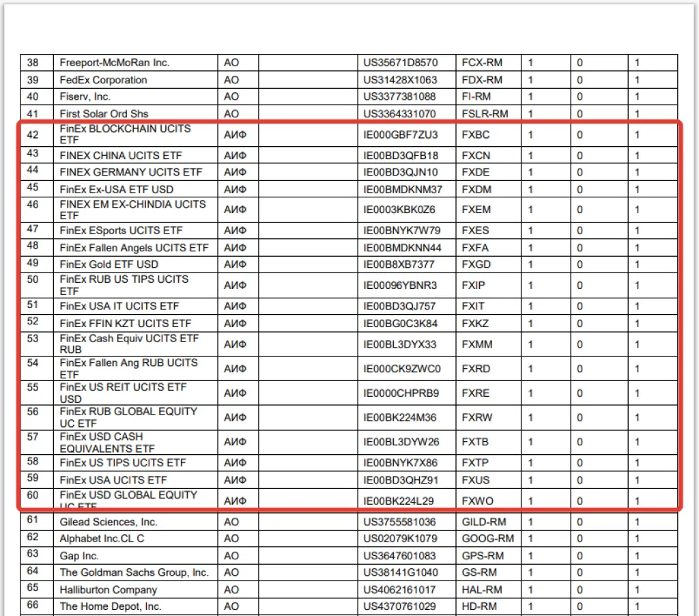
Task: Select ISIN IE00BD3QFB18 for FinEx China
Action: click(401, 156)
